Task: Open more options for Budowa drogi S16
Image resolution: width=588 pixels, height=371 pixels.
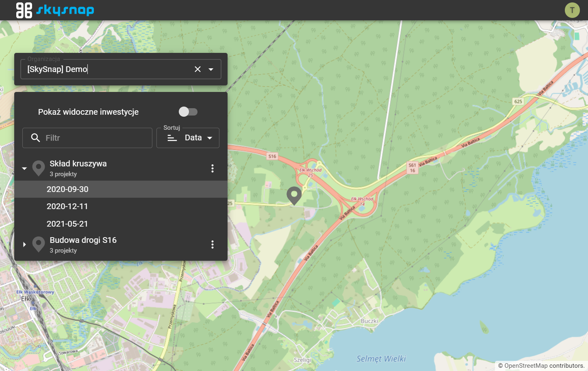Action: (213, 244)
